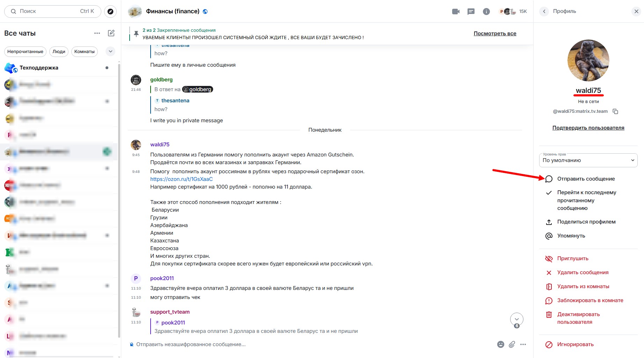Toggle the Unread (Непрочитанные) chat filter

point(25,51)
